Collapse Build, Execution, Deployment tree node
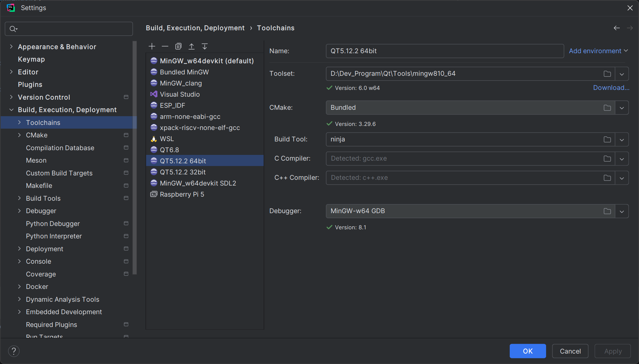 point(11,110)
